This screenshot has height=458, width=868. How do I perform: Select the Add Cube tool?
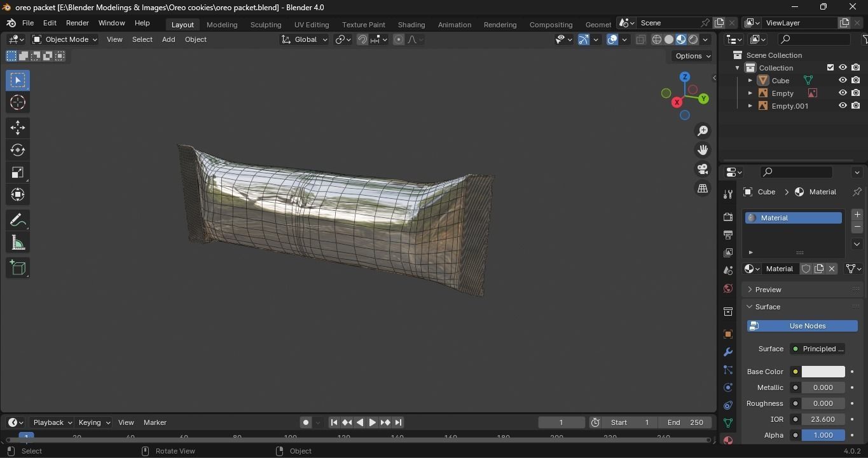click(18, 267)
